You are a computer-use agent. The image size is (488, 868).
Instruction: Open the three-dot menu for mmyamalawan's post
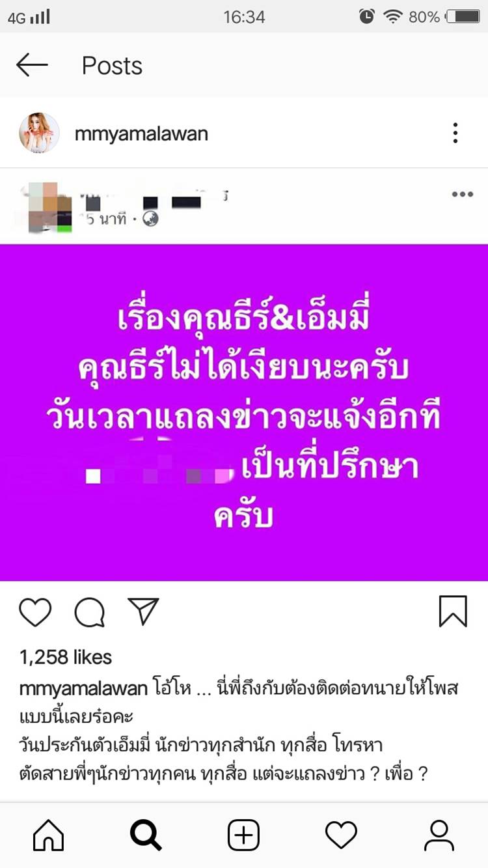[x=455, y=133]
